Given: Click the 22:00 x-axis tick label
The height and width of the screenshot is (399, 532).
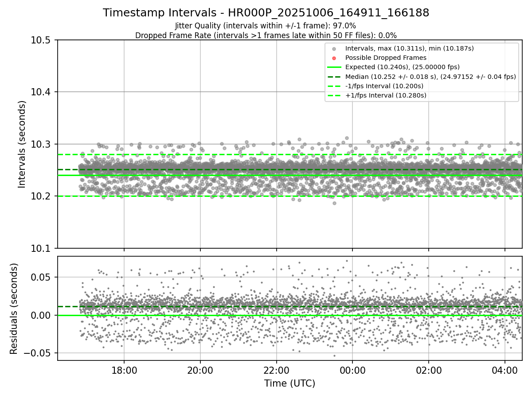Looking at the screenshot, I should (276, 370).
